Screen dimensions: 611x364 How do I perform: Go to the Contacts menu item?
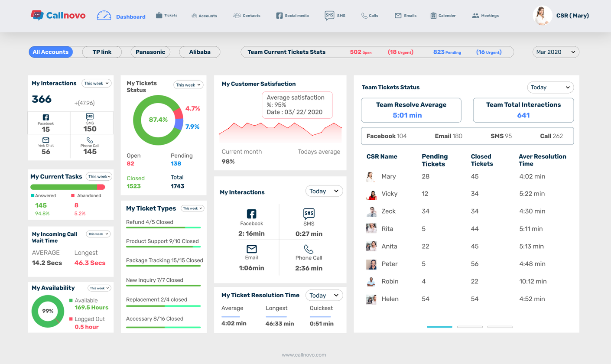tap(247, 16)
